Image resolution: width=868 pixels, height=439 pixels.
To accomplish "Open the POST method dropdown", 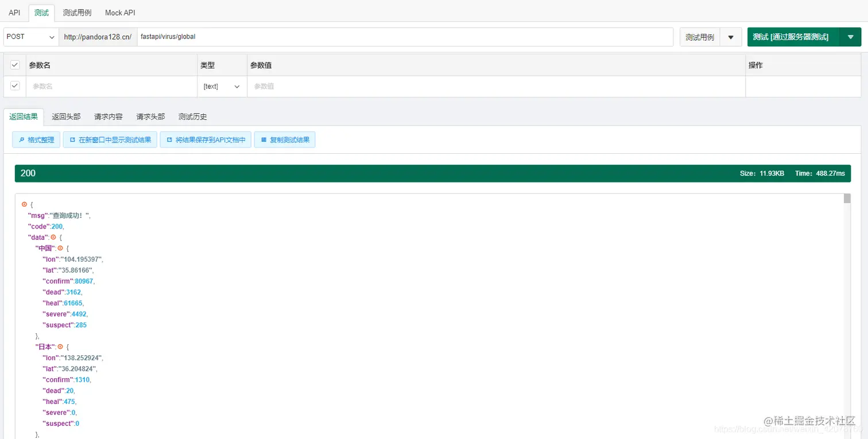I will point(31,37).
